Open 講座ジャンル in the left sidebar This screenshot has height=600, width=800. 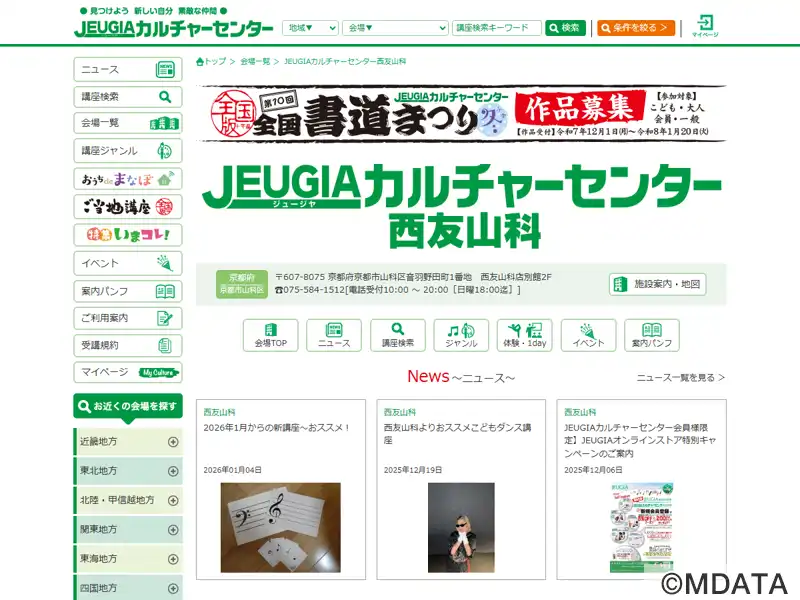(x=128, y=151)
